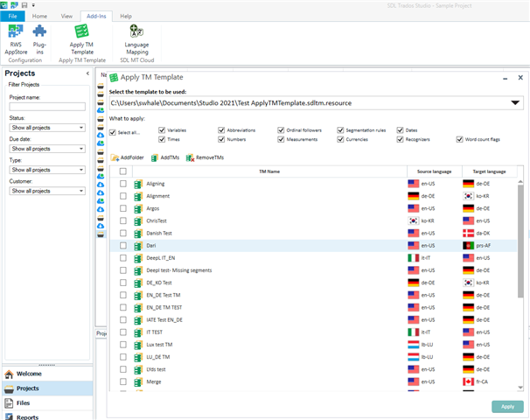Sort by Target language column header
Image resolution: width=530 pixels, height=420 pixels.
[489, 171]
